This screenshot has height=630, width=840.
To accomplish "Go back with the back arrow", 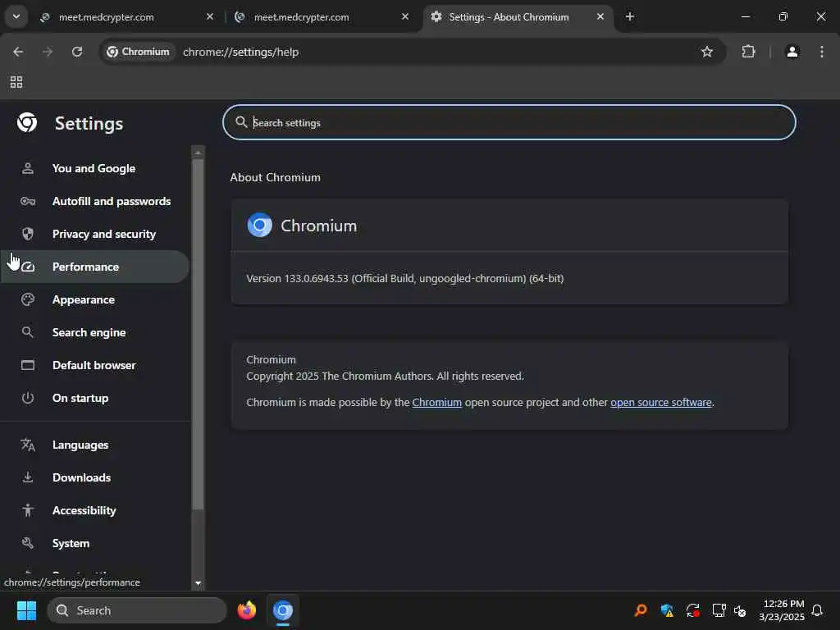I will click(x=18, y=52).
